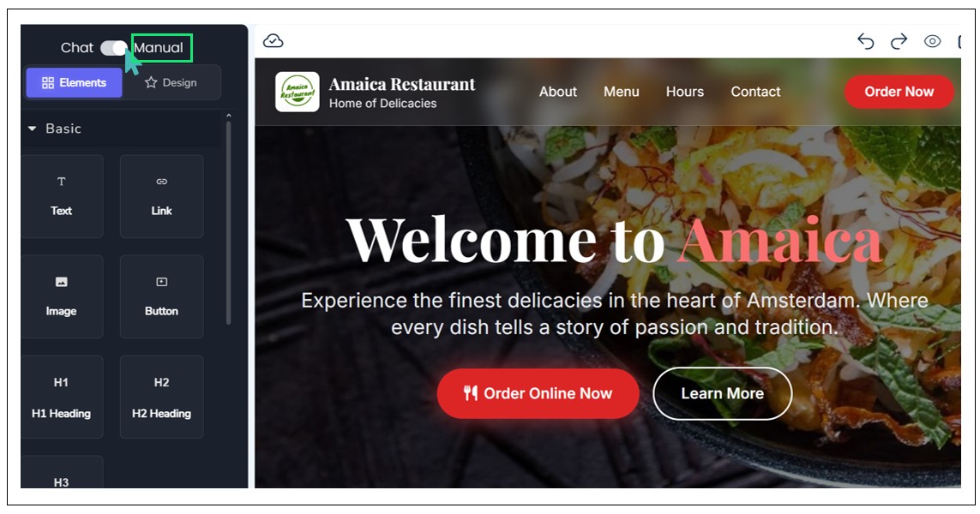Screen dimensions: 980x514
Task: Click the Amaica Restaurant logo image
Action: [298, 92]
